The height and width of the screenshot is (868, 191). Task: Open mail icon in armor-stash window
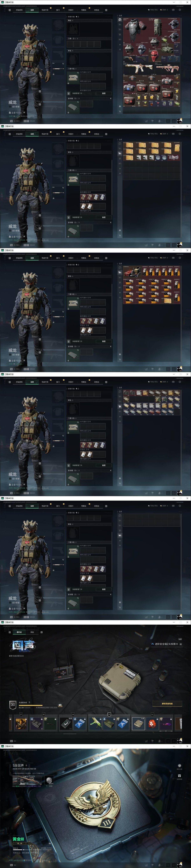(x=173, y=10)
